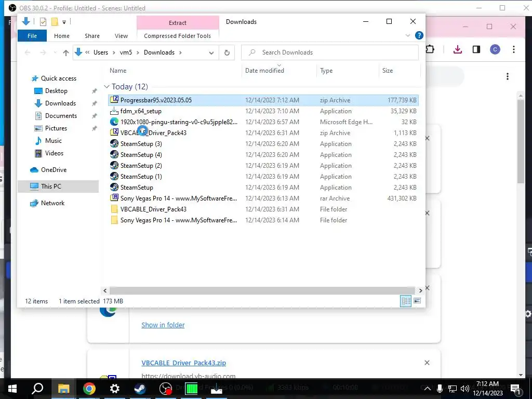Click the Search Downloads field
The image size is (532, 399).
point(330,52)
